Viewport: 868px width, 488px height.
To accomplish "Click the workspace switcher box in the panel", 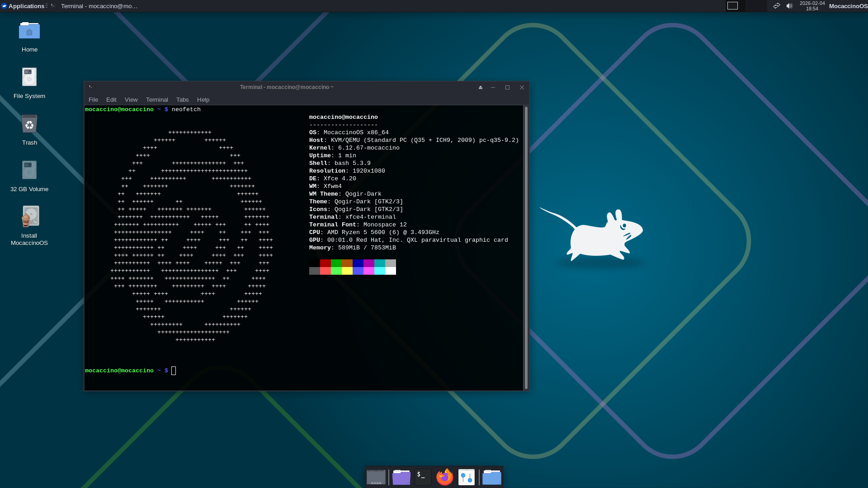I will [732, 6].
